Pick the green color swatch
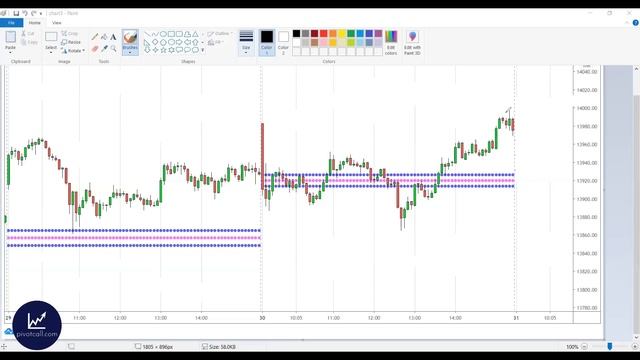 (x=351, y=33)
